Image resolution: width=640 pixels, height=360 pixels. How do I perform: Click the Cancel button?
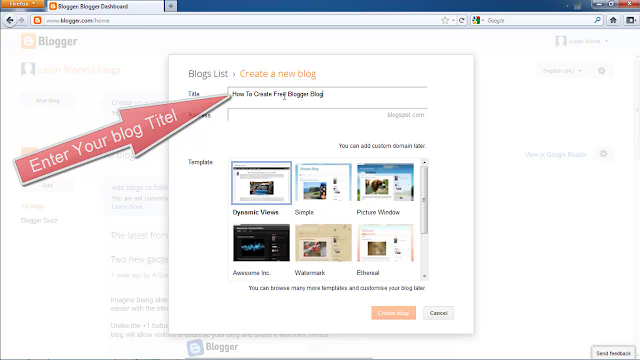tap(438, 313)
